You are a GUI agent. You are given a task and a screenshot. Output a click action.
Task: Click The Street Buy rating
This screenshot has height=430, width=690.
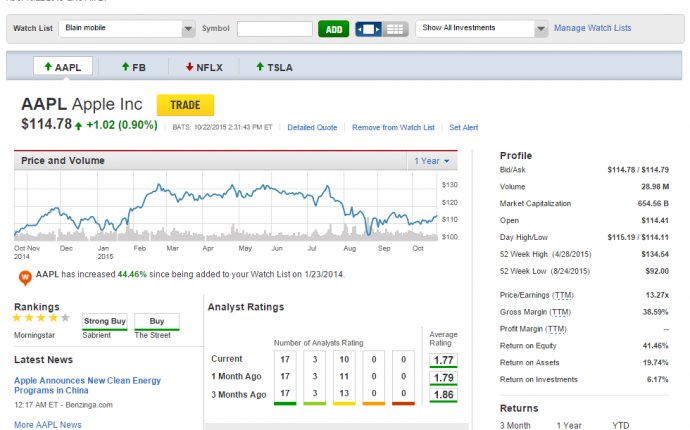[157, 322]
